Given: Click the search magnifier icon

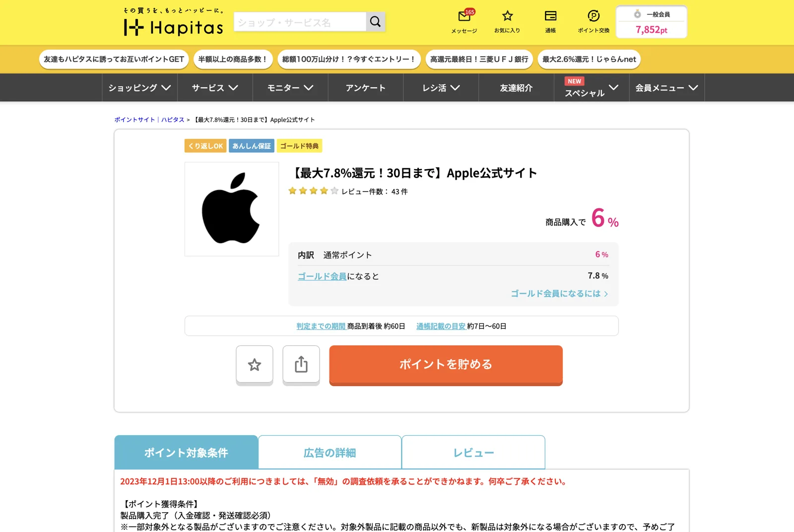Looking at the screenshot, I should click(x=376, y=22).
